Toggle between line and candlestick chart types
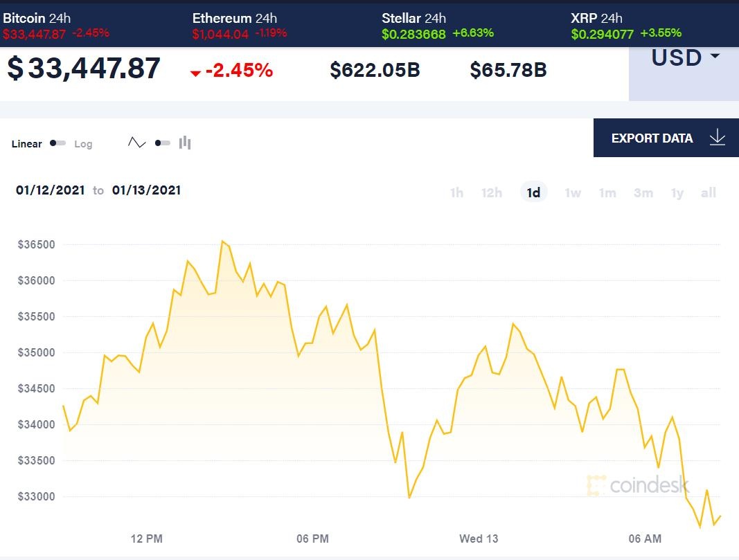The height and width of the screenshot is (560, 739). coord(162,141)
